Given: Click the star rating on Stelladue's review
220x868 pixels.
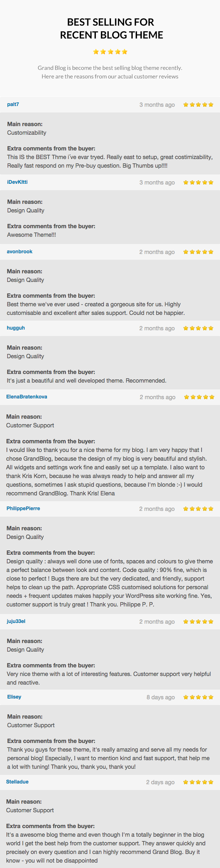Looking at the screenshot, I should 198,782.
